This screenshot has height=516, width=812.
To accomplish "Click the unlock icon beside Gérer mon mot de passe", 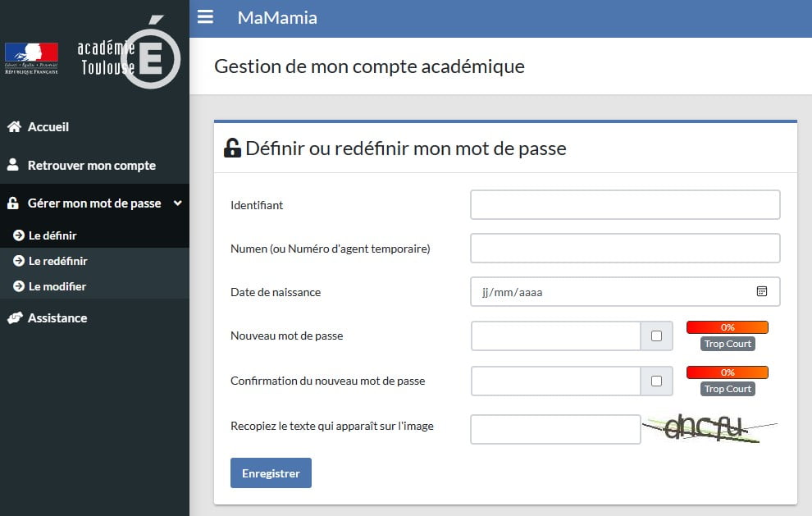I will tap(13, 203).
